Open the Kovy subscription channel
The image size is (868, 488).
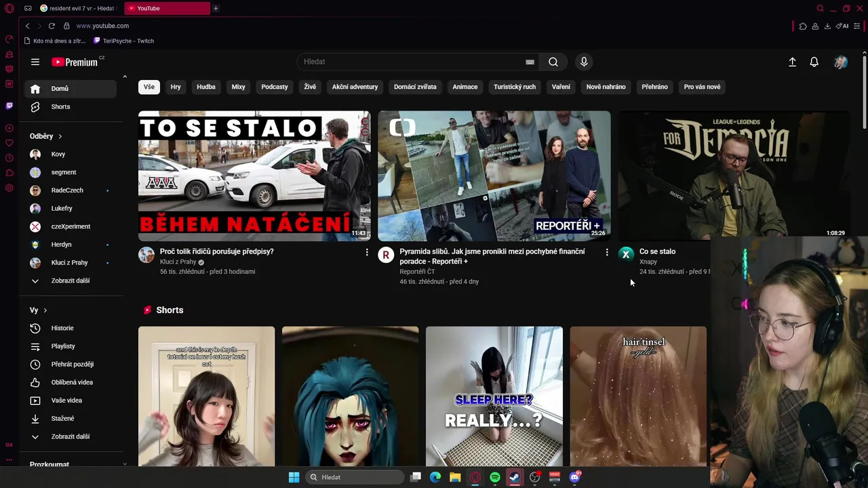pyautogui.click(x=71, y=155)
